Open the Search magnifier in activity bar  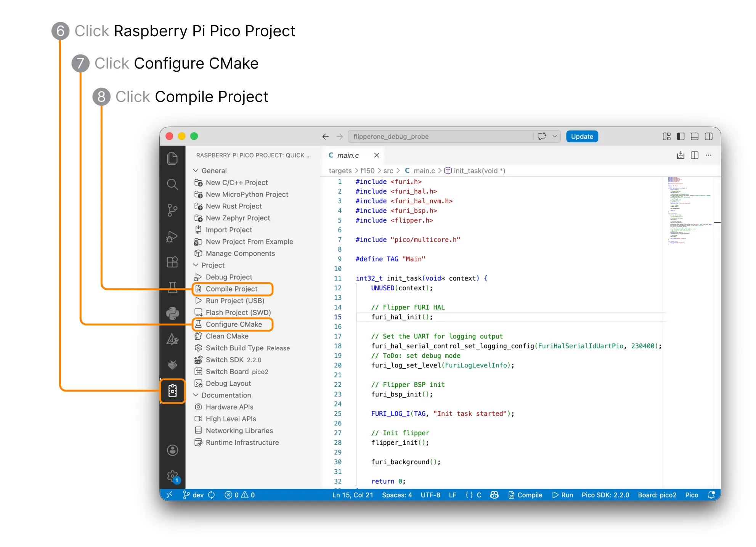point(172,184)
